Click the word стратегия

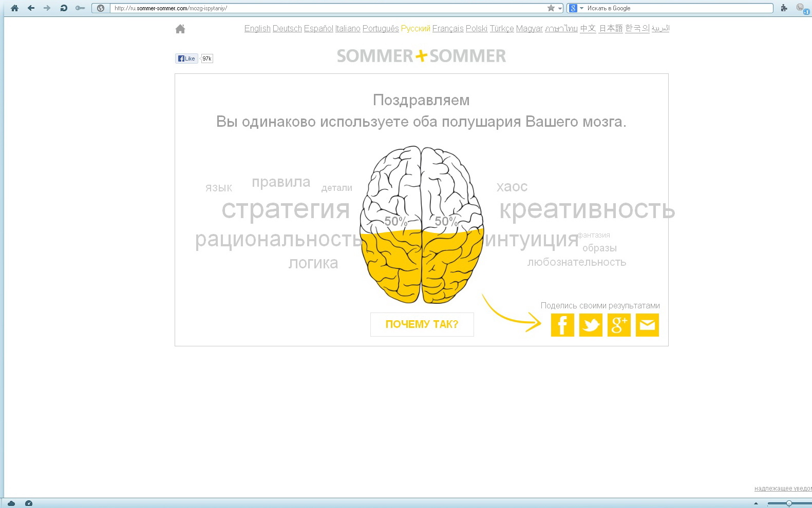click(x=286, y=209)
